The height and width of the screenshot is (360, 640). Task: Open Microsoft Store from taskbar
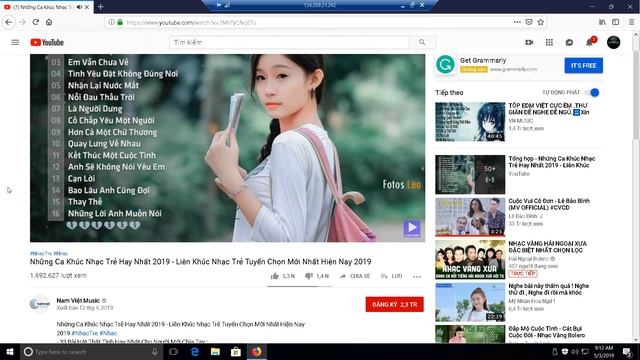236,351
